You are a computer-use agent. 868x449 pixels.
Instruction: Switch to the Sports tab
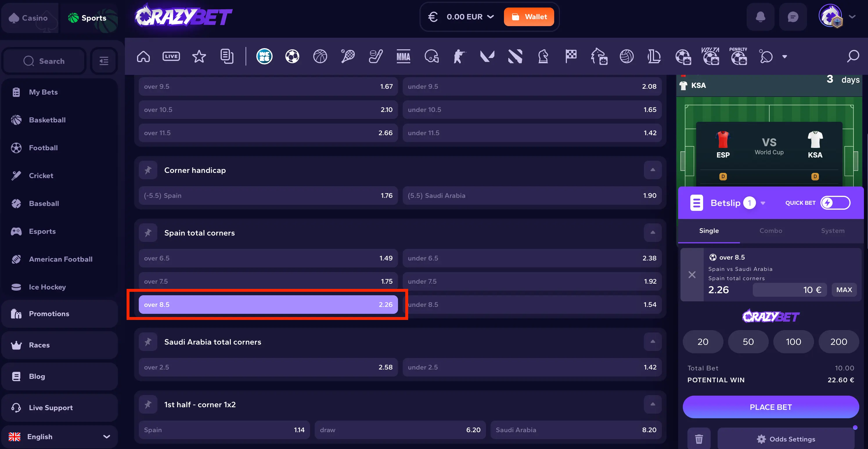click(x=89, y=18)
